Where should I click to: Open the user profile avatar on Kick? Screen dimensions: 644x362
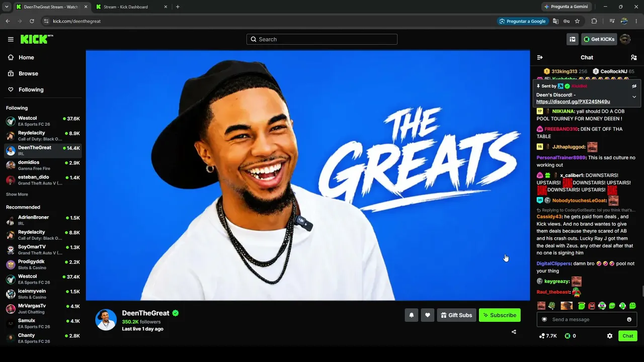pyautogui.click(x=625, y=39)
